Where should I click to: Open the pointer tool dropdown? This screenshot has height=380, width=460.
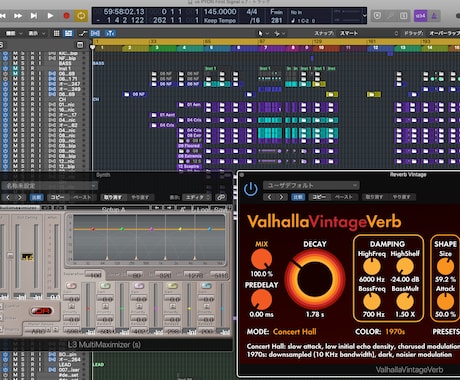point(263,33)
